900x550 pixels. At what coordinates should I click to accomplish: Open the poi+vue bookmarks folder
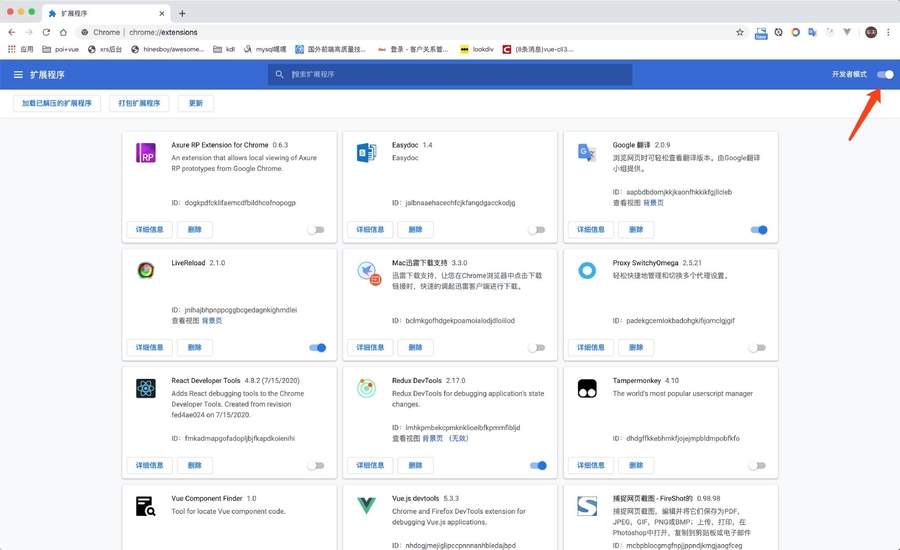[60, 49]
